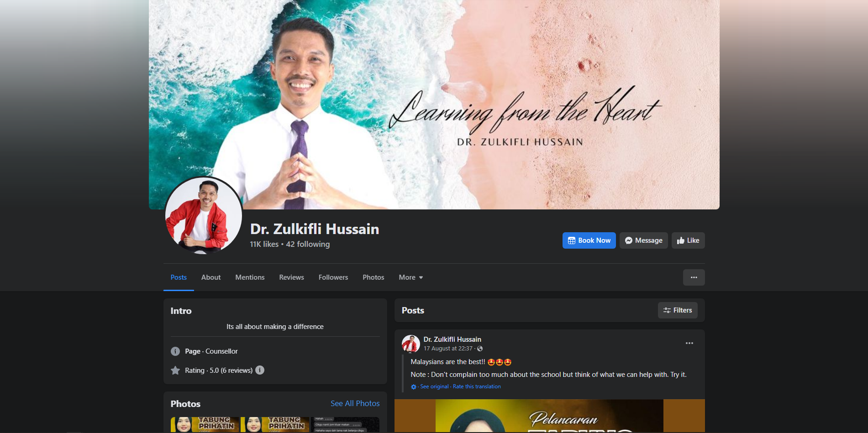This screenshot has height=433, width=868.
Task: Like the page with the thumbs-up button
Action: point(688,240)
